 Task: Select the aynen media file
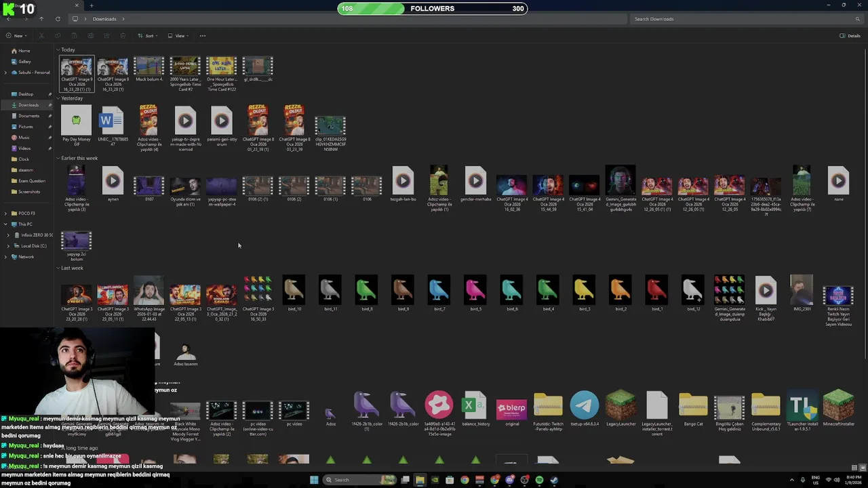pyautogui.click(x=113, y=184)
